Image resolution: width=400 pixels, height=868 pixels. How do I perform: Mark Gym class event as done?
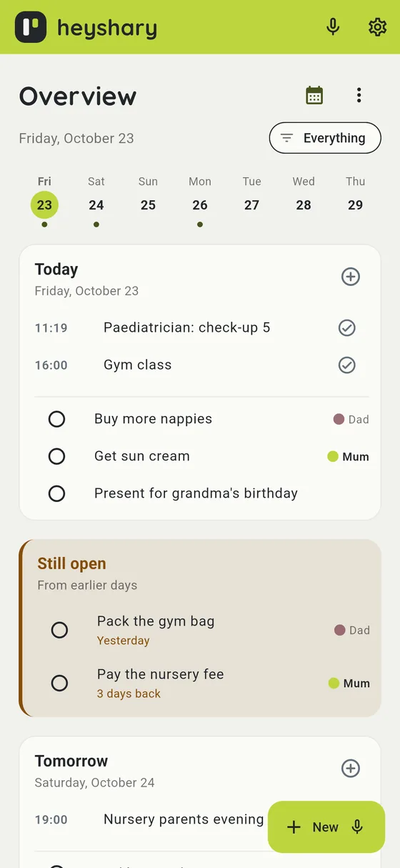coord(347,365)
